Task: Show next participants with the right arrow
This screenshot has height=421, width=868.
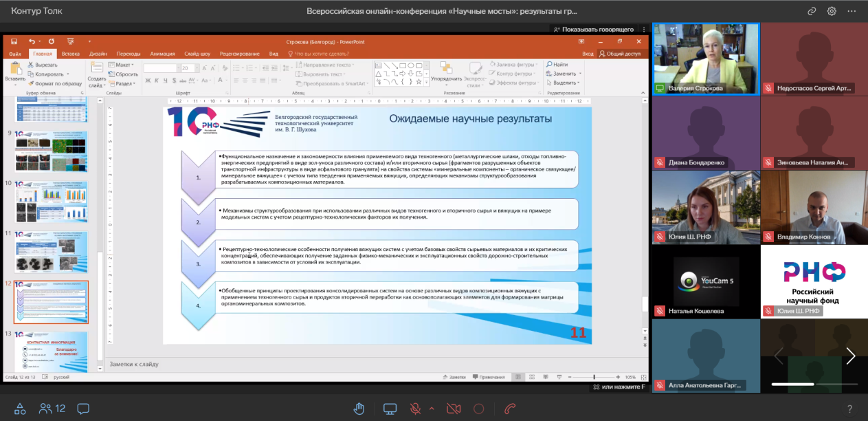Action: pos(851,356)
